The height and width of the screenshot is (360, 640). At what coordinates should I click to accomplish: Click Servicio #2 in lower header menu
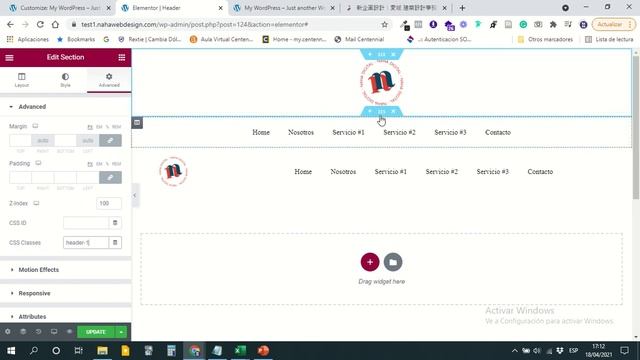pyautogui.click(x=442, y=172)
